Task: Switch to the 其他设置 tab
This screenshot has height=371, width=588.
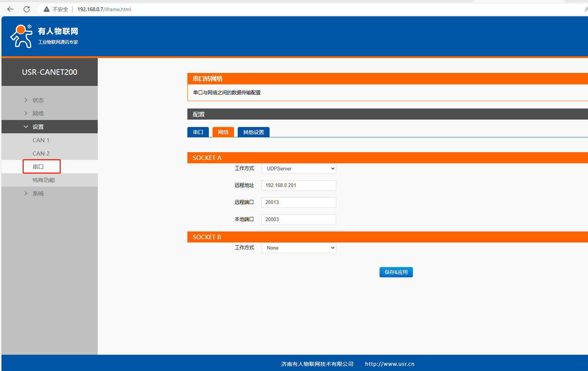Action: [253, 132]
